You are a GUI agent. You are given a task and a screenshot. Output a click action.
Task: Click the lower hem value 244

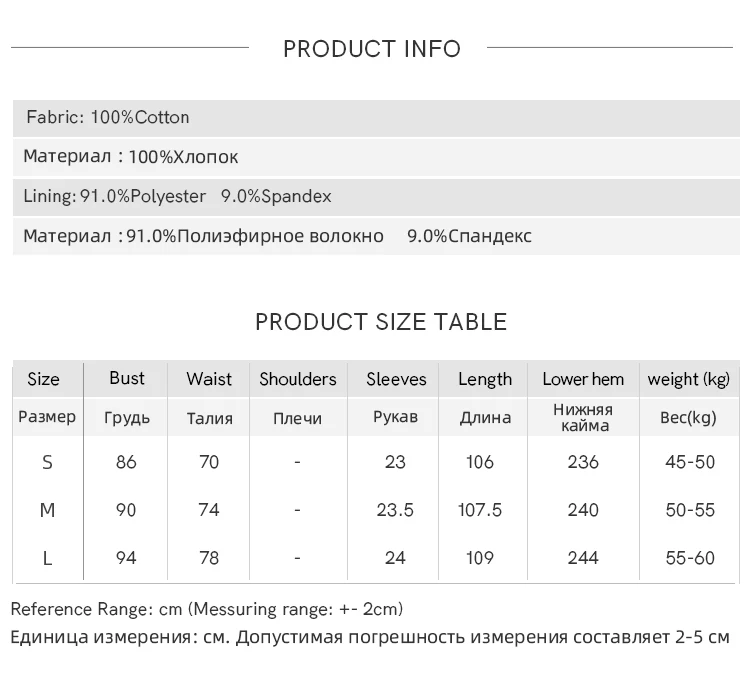tap(583, 558)
